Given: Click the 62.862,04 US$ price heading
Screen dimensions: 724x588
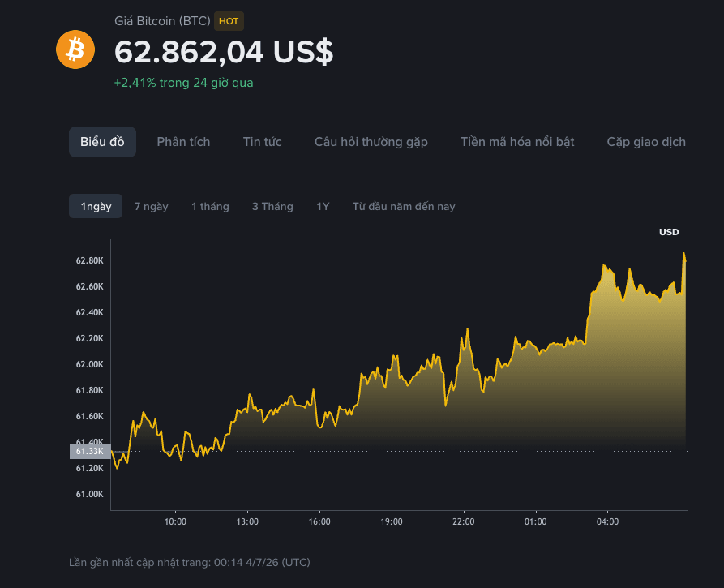Looking at the screenshot, I should coord(224,52).
